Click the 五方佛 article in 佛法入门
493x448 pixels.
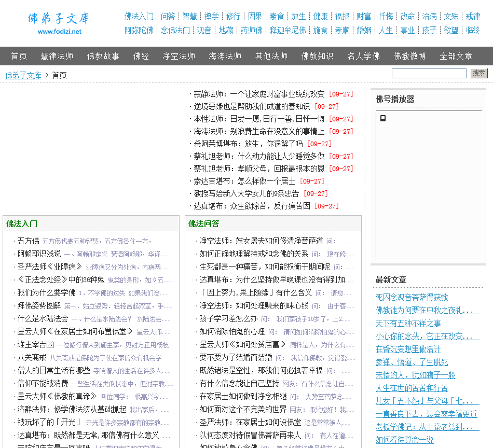[29, 241]
